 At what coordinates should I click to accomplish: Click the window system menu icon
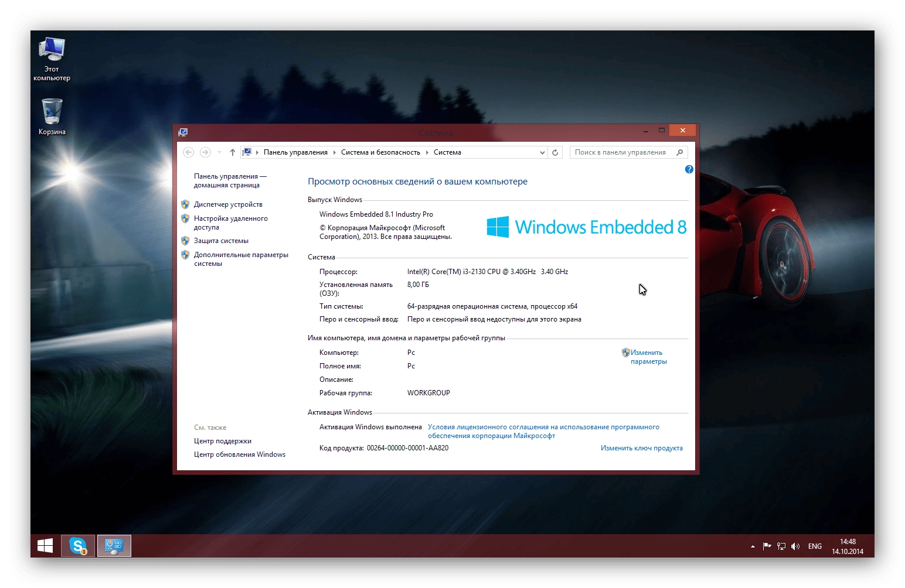pos(183,132)
